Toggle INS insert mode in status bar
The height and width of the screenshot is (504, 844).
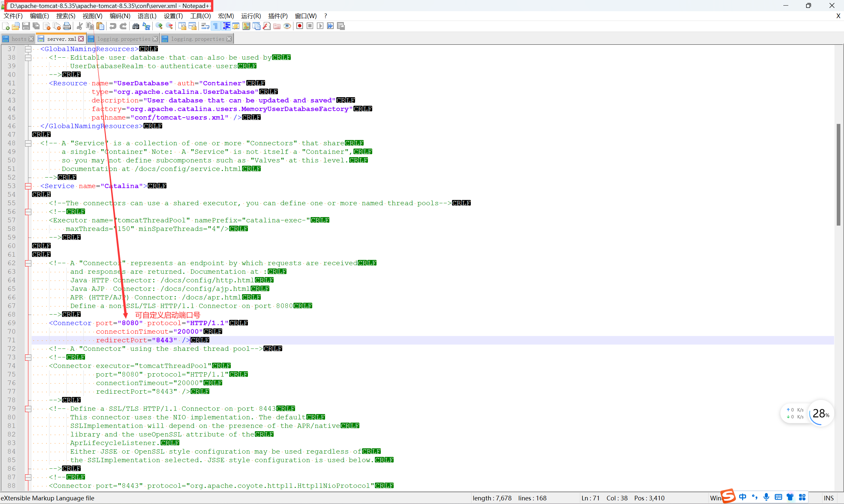(829, 498)
